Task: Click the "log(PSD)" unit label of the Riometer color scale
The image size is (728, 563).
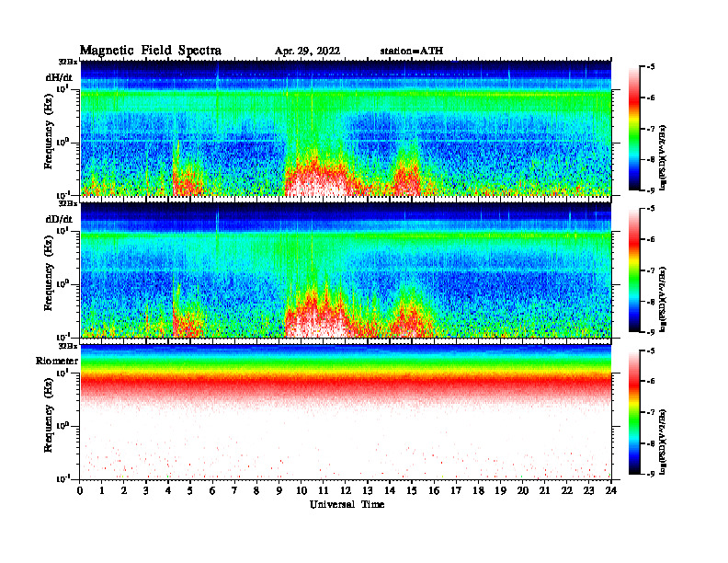Action: (x=663, y=441)
